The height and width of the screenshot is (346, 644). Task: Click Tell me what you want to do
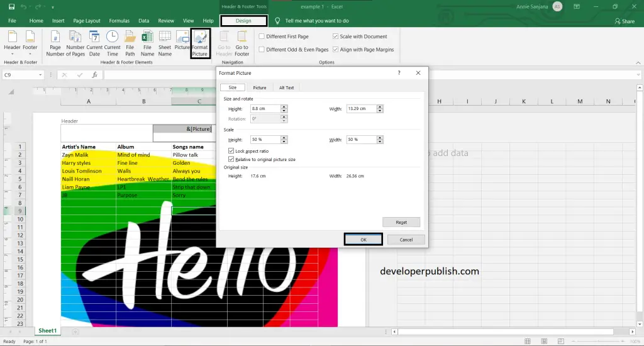click(x=317, y=21)
